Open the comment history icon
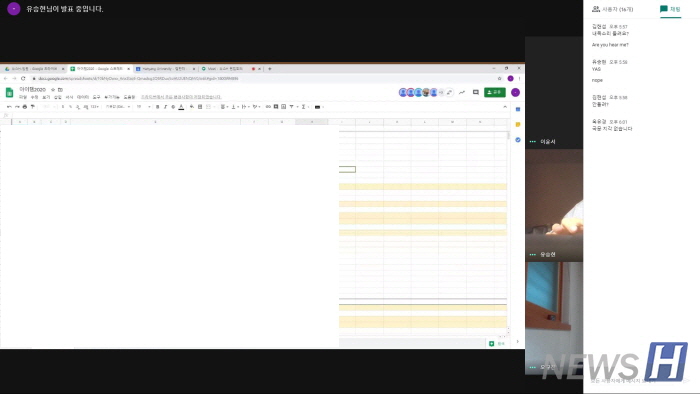 tap(475, 92)
